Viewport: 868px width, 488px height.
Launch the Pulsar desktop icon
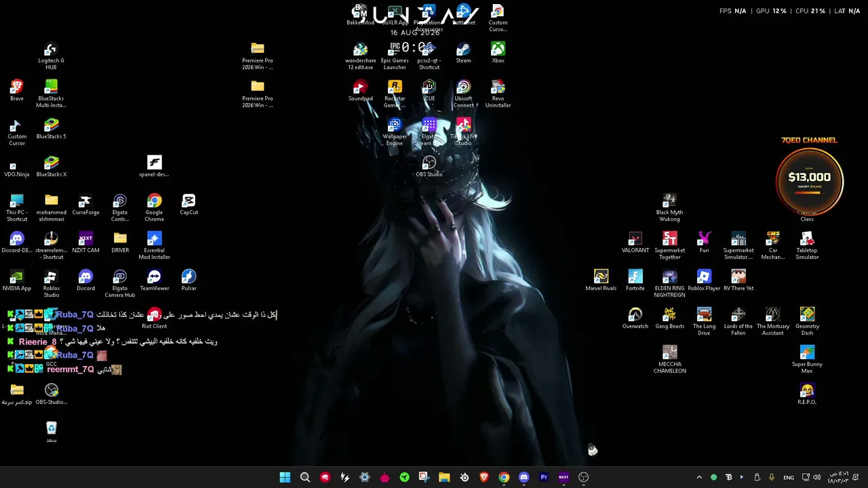(x=189, y=281)
